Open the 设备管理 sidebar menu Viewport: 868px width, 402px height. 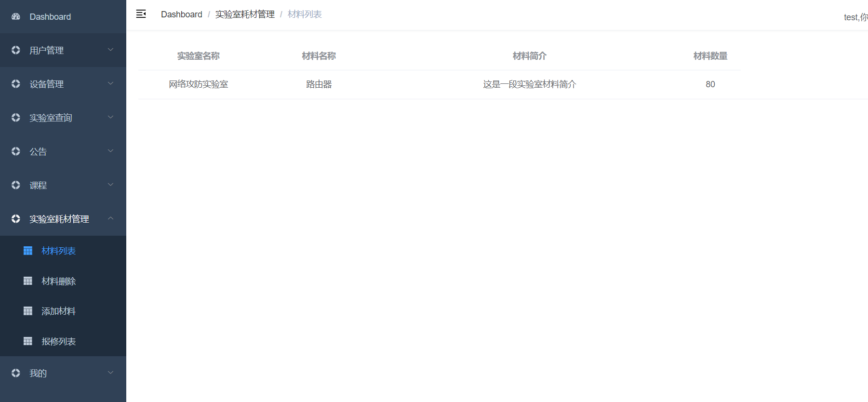click(63, 84)
